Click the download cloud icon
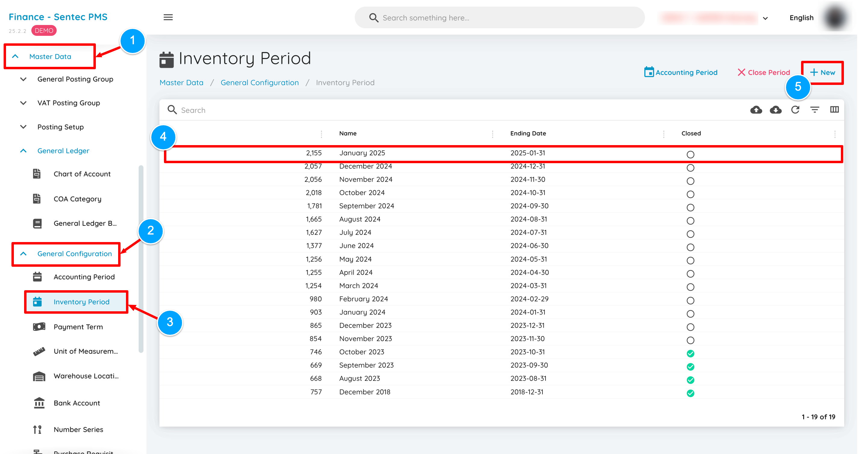868x454 pixels. (x=775, y=110)
